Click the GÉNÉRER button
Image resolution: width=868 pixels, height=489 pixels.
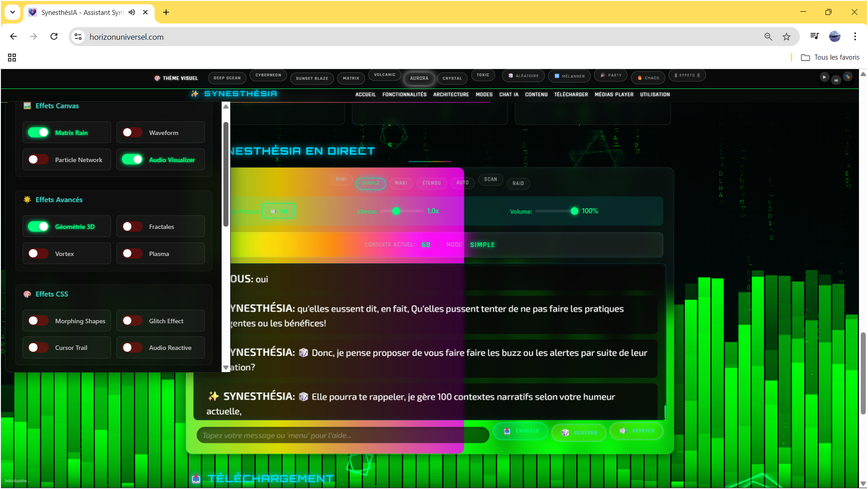pyautogui.click(x=579, y=433)
